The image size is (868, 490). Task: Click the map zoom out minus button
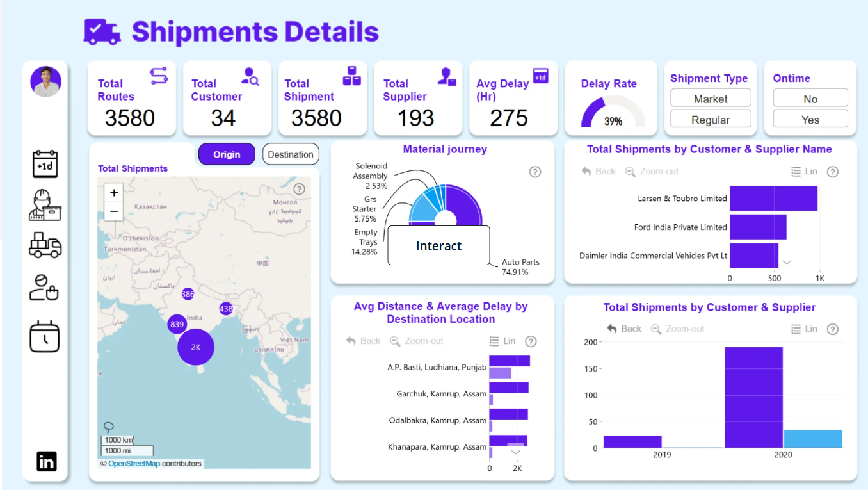click(114, 211)
